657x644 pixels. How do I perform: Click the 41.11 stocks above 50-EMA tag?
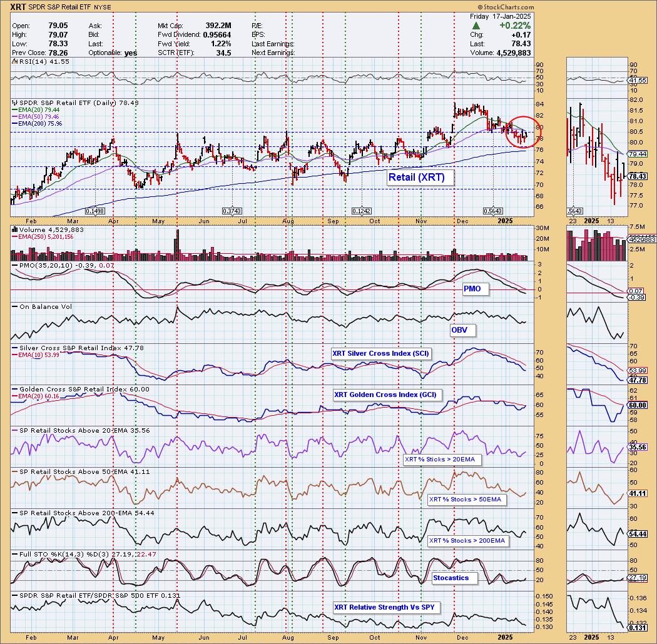click(x=639, y=494)
